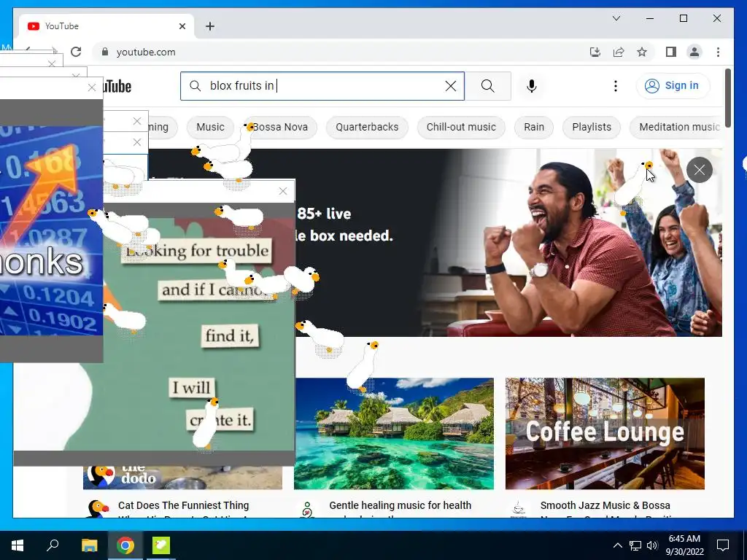Open a new browser tab
The image size is (747, 560).
(209, 26)
